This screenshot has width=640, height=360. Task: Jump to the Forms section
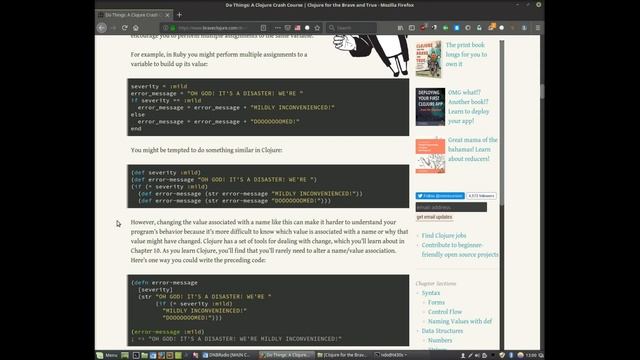tap(436, 302)
